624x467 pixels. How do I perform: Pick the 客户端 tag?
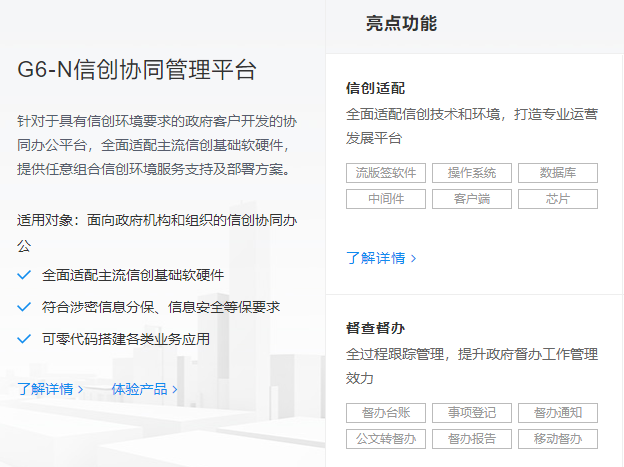(x=472, y=198)
